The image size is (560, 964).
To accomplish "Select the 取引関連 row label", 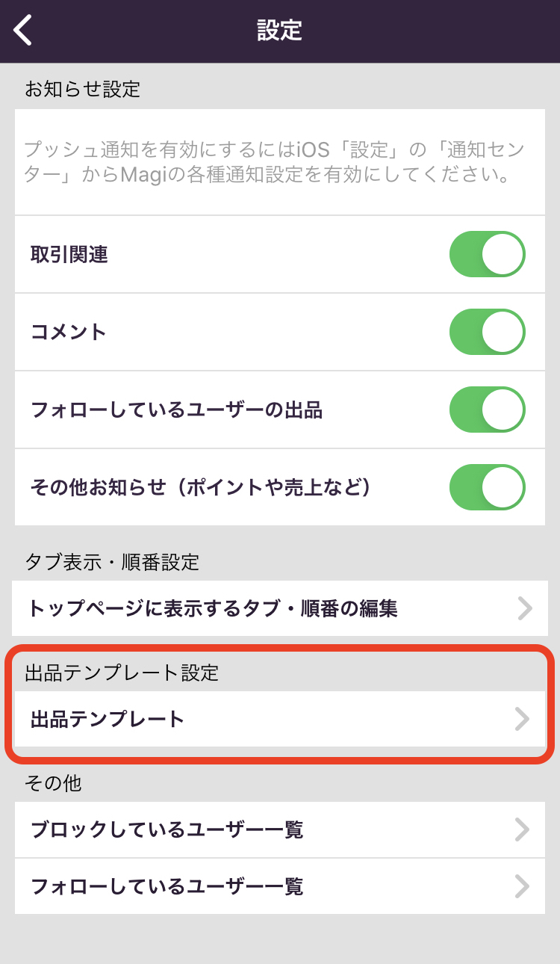I will pyautogui.click(x=69, y=255).
